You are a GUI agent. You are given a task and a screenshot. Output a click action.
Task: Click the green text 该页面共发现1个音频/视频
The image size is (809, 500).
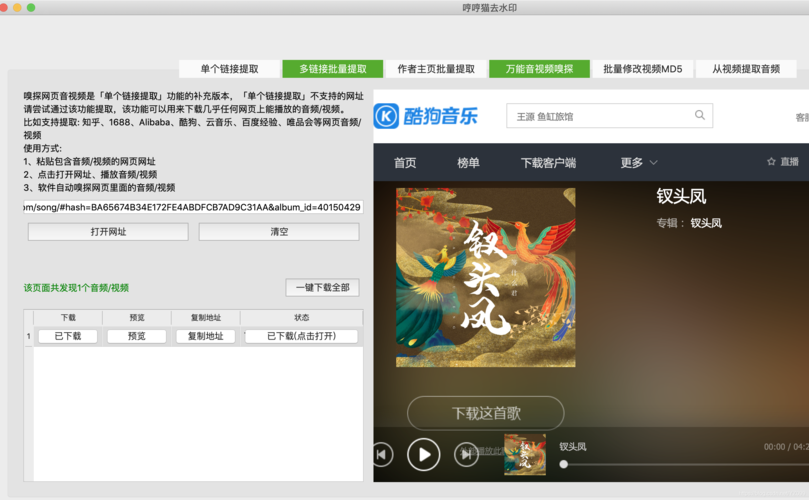coord(76,288)
